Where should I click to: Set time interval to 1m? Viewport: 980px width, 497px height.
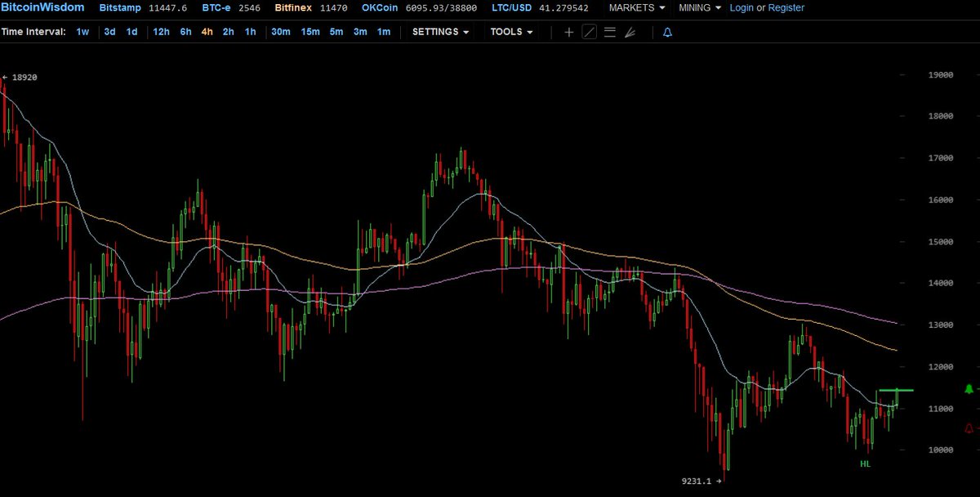pyautogui.click(x=383, y=32)
